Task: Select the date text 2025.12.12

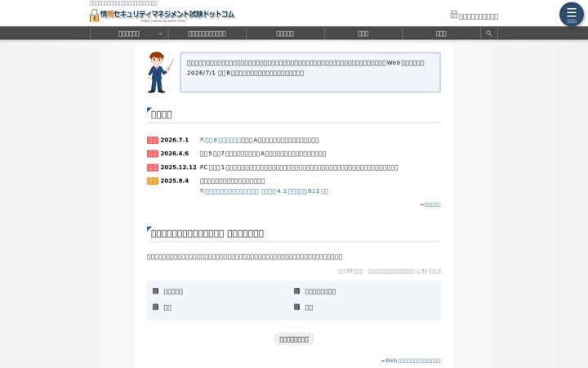Action: 179,167
